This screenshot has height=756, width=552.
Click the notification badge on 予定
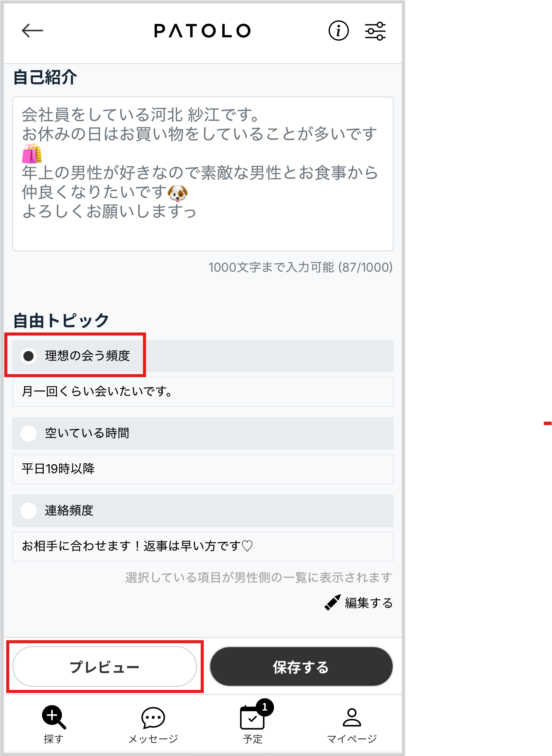265,707
